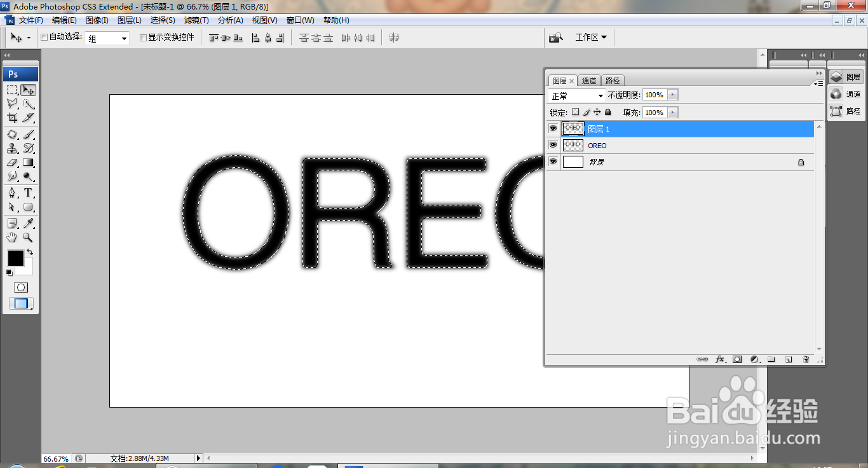This screenshot has width=868, height=468.
Task: Open the 文件(F) menu
Action: coord(31,20)
